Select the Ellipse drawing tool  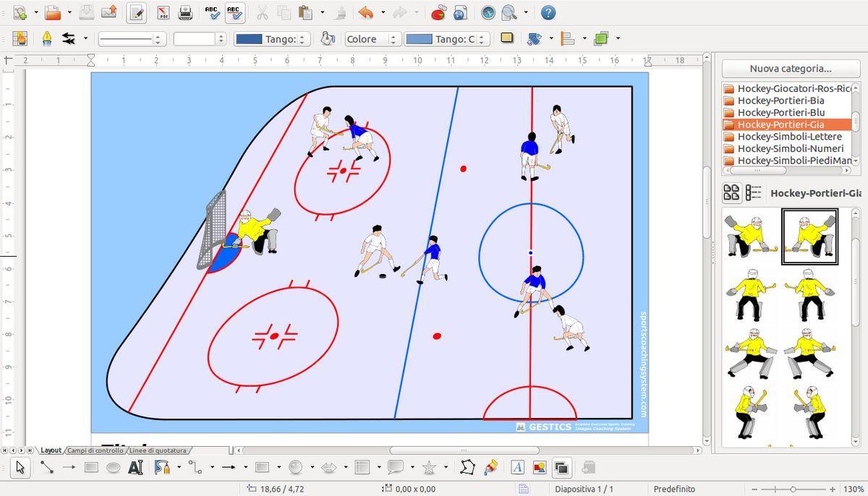click(x=113, y=468)
